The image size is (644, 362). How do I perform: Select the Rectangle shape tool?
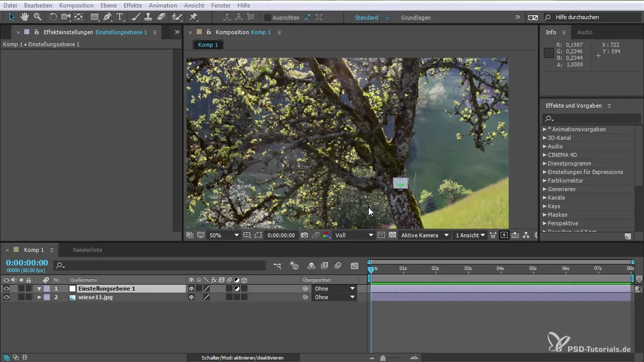click(x=95, y=17)
